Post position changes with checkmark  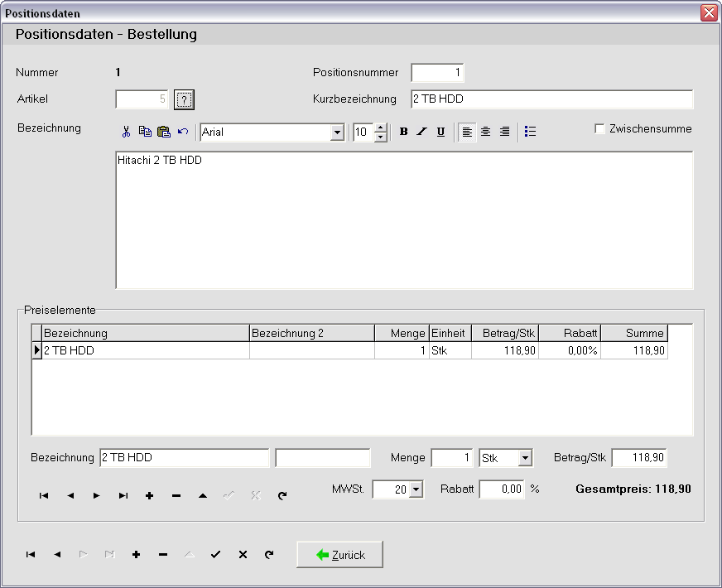click(215, 554)
